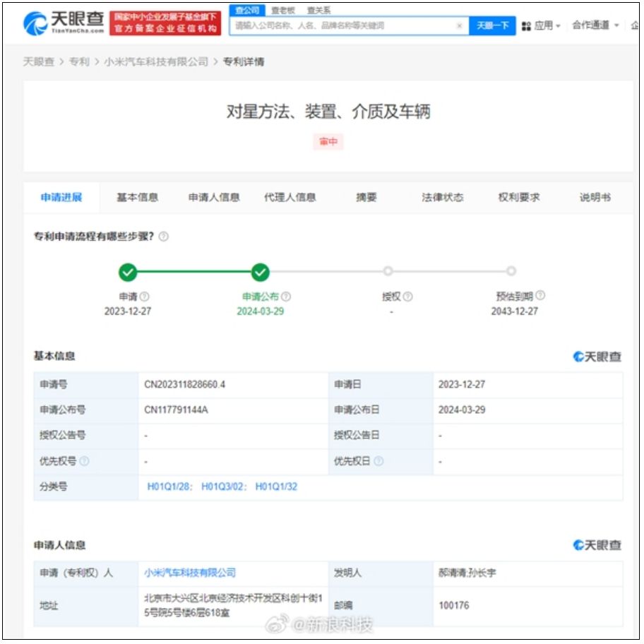Select publication number CN117791144A
Screen dimensions: 644x644
coord(176,410)
